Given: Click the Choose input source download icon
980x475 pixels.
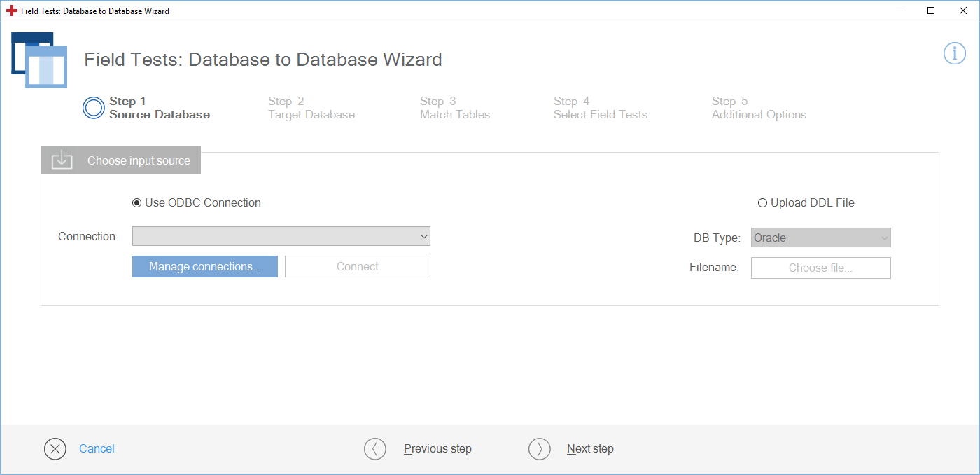Looking at the screenshot, I should 62,160.
